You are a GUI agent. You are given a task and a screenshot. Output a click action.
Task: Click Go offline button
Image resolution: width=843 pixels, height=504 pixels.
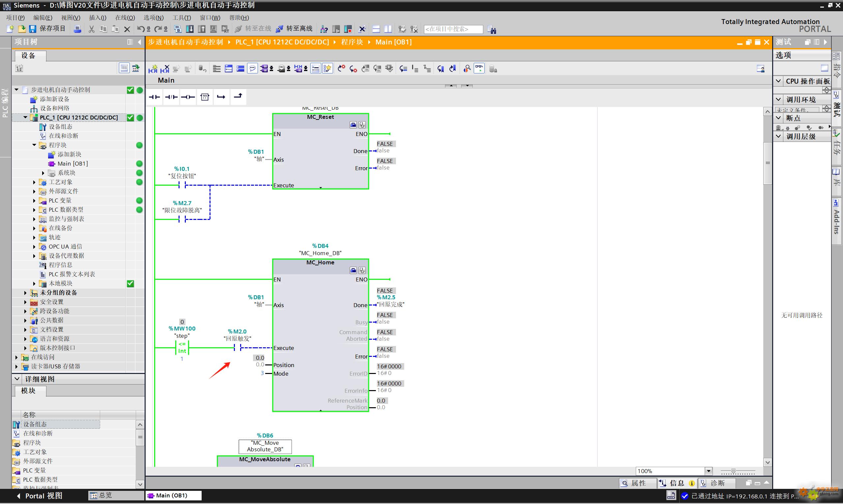click(x=294, y=29)
